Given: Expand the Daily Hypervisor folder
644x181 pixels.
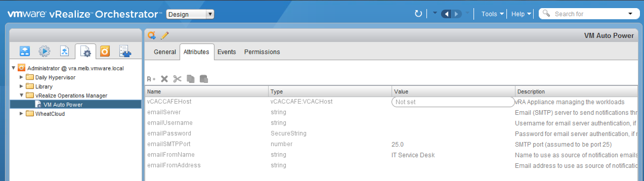Looking at the screenshot, I should [x=21, y=77].
